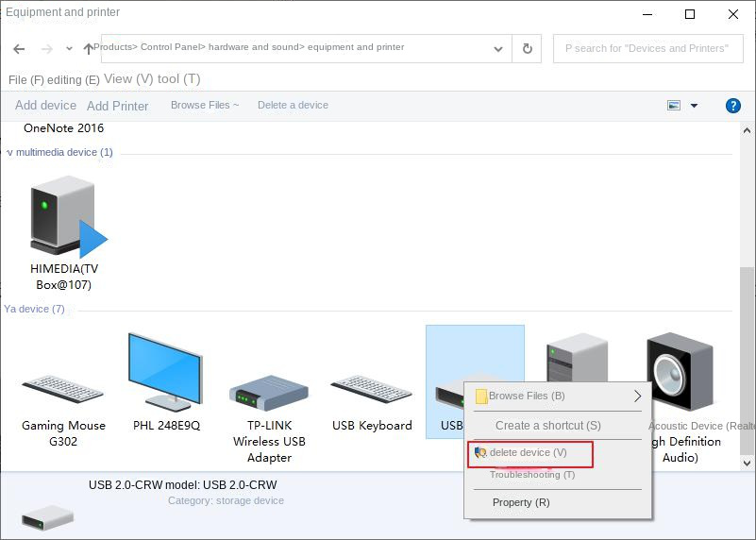Go up one folder level arrow
Viewport: 756px width, 540px height.
point(88,49)
